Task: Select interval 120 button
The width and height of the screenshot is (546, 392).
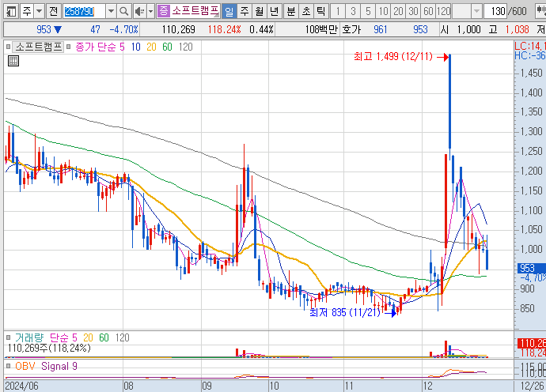Action: (444, 12)
